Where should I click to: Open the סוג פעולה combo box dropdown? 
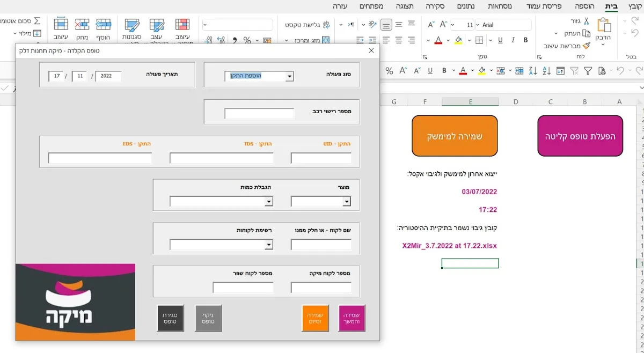pyautogui.click(x=289, y=77)
